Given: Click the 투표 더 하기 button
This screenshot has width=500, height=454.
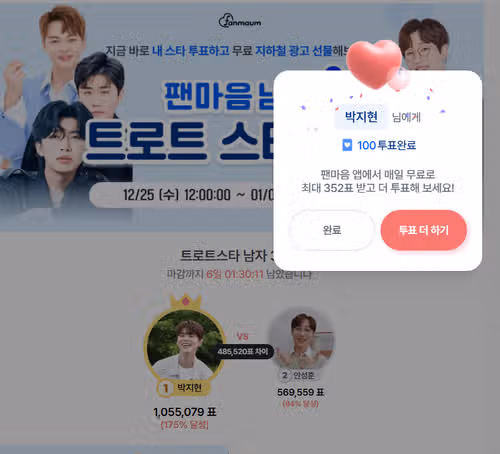Looking at the screenshot, I should click(x=423, y=230).
